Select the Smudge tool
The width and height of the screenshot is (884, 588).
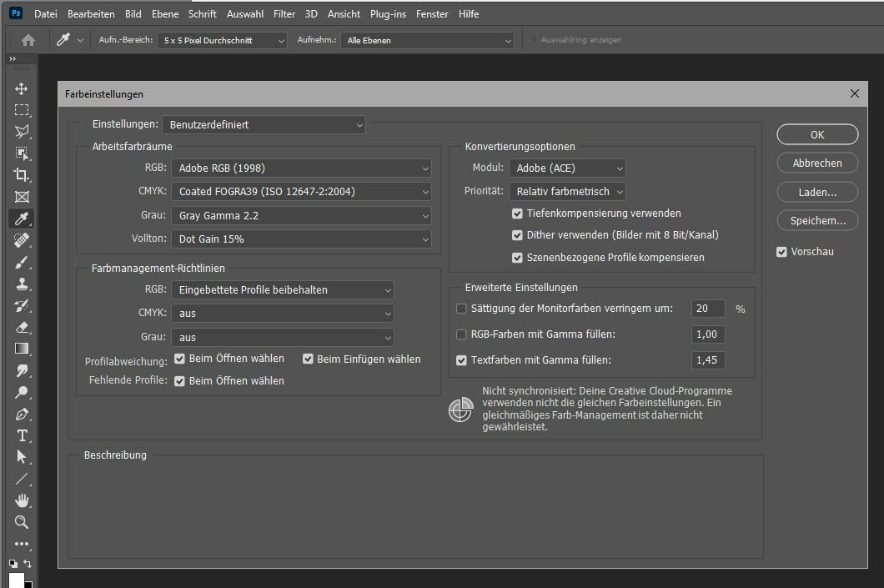(x=22, y=370)
